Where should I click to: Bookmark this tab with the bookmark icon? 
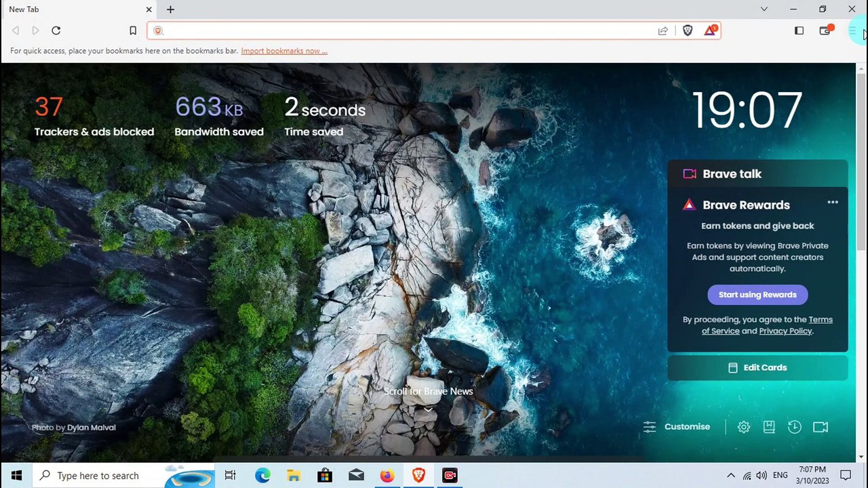pyautogui.click(x=133, y=30)
